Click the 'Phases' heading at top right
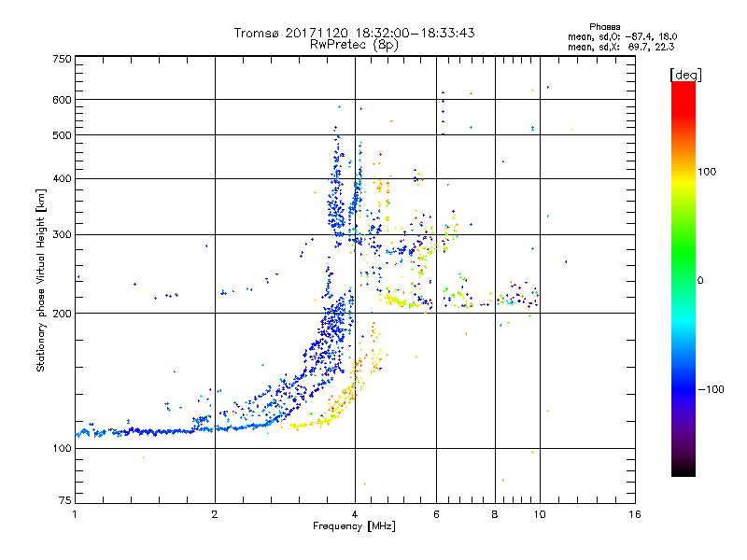Viewport: 747px width, 560px height. click(x=604, y=27)
